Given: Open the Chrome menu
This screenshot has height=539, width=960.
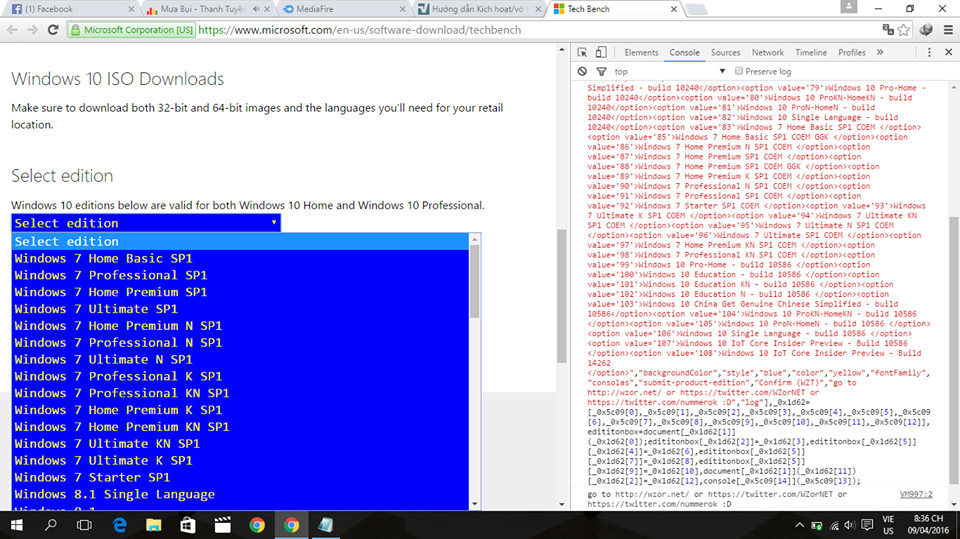Looking at the screenshot, I should click(x=948, y=30).
